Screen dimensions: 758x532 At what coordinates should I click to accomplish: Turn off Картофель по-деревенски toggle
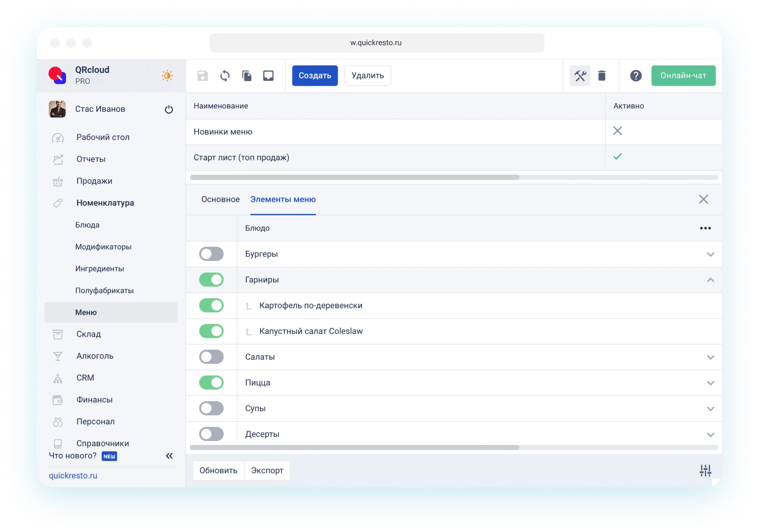click(211, 306)
